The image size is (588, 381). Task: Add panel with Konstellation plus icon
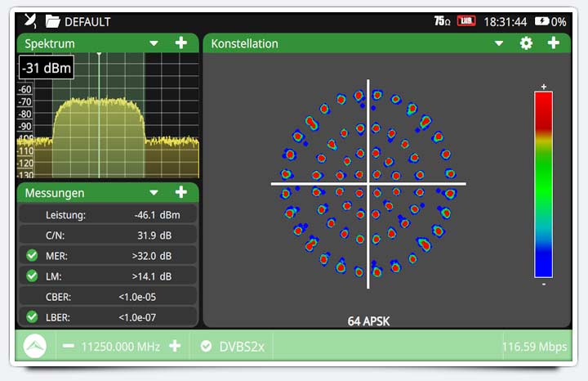pos(554,43)
